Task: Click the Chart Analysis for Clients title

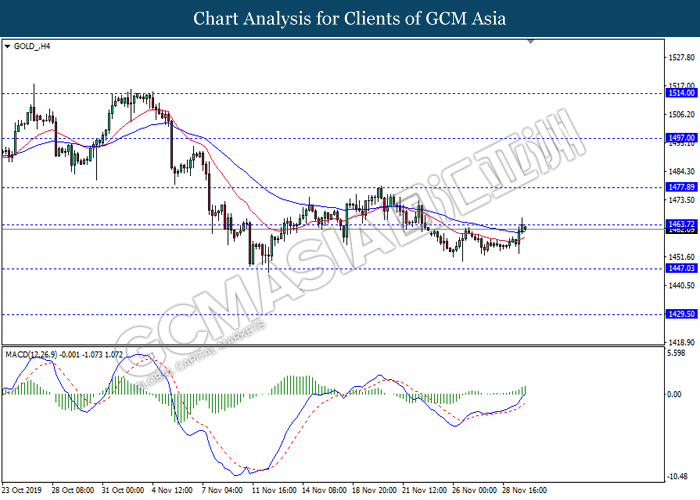Action: coord(350,19)
